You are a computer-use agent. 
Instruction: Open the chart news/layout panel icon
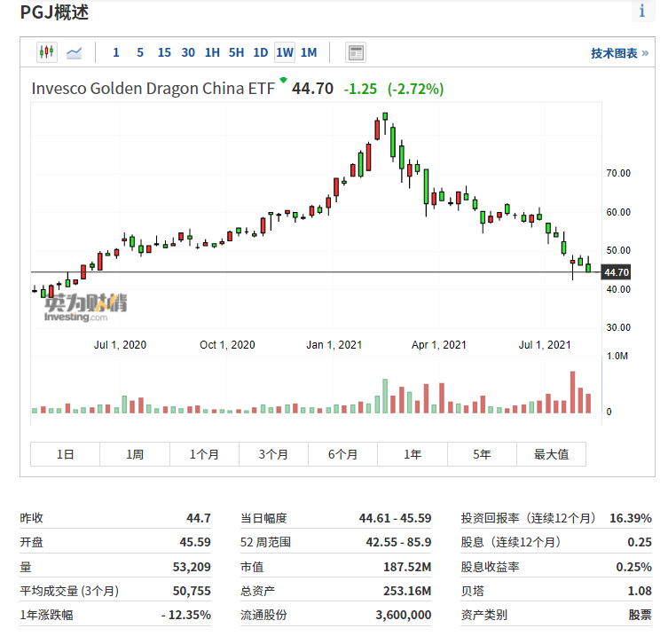click(x=356, y=53)
